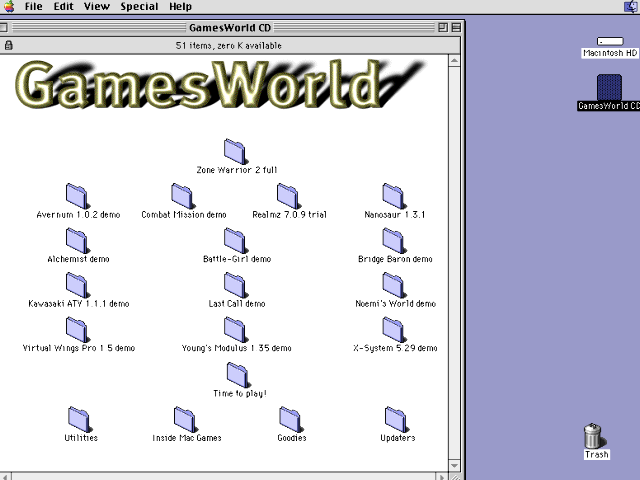This screenshot has width=640, height=480.
Task: Click the Inside Mac Games folder icon
Action: [x=185, y=419]
